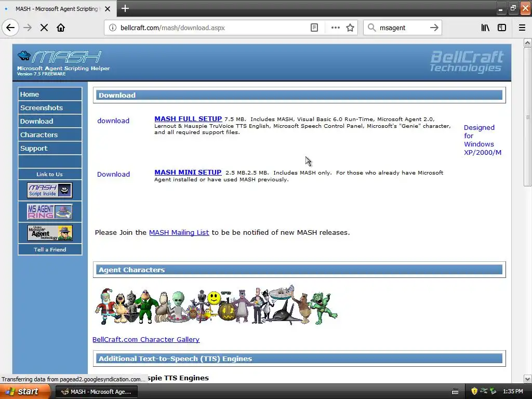Click the security shield tray icon
This screenshot has width=532, height=399.
pos(474,391)
